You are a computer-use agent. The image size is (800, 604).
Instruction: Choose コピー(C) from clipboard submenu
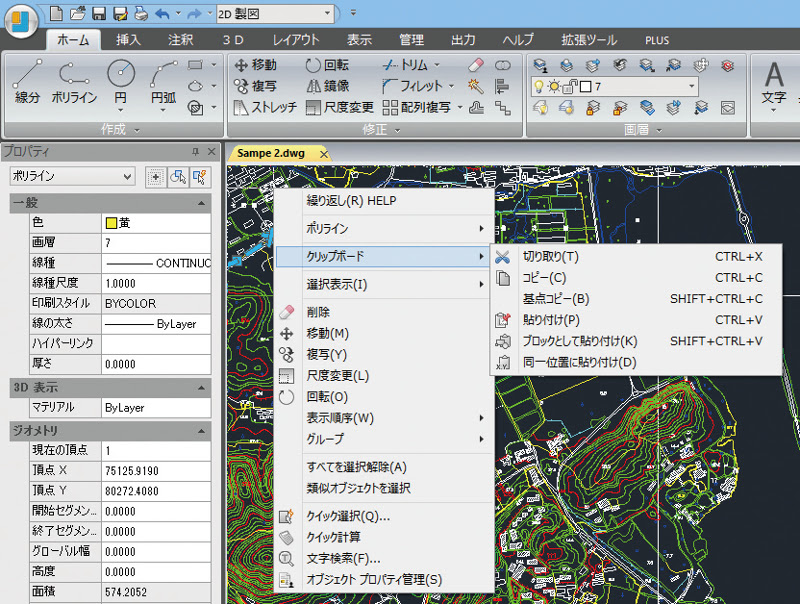636,278
